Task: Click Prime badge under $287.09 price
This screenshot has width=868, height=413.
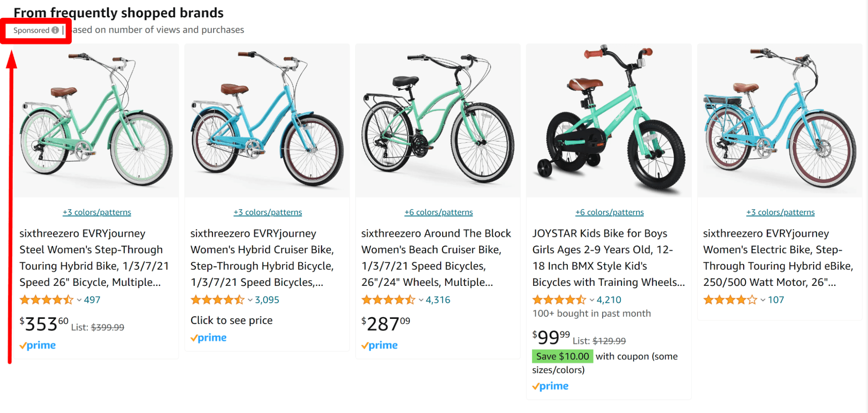Action: coord(380,345)
